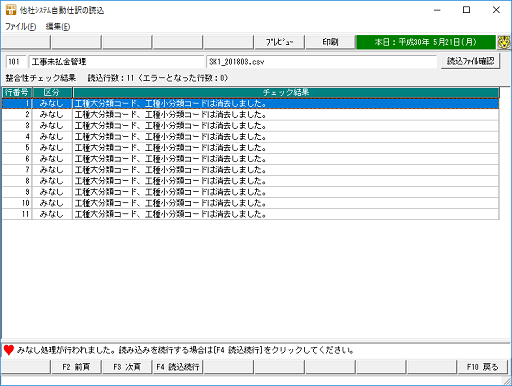The height and width of the screenshot is (386, 512).
Task: Maximize the window
Action: tap(467, 10)
